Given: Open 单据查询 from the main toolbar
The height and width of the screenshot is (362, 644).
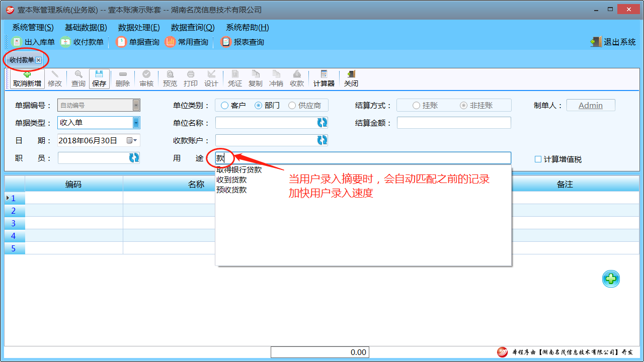Looking at the screenshot, I should pyautogui.click(x=138, y=42).
